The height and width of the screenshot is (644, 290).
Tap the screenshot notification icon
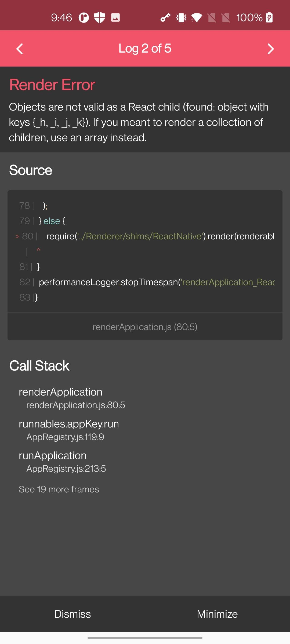coord(115,18)
